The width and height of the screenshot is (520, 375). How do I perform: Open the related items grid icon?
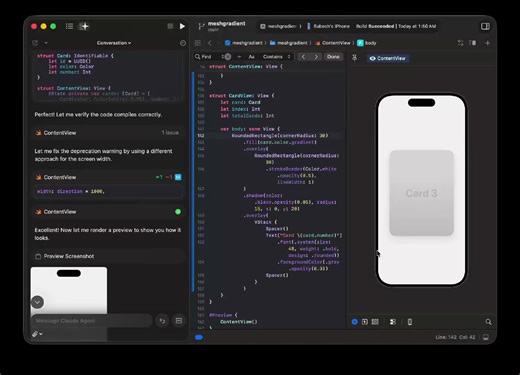point(198,43)
